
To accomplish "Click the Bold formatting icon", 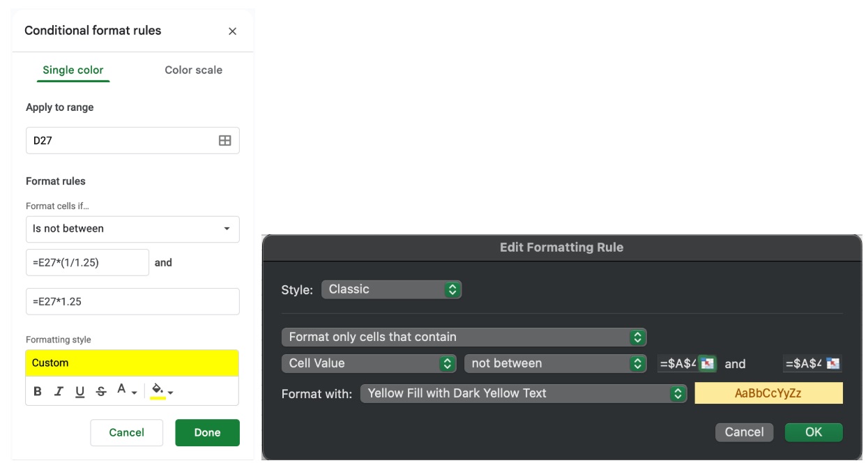I will (x=38, y=391).
